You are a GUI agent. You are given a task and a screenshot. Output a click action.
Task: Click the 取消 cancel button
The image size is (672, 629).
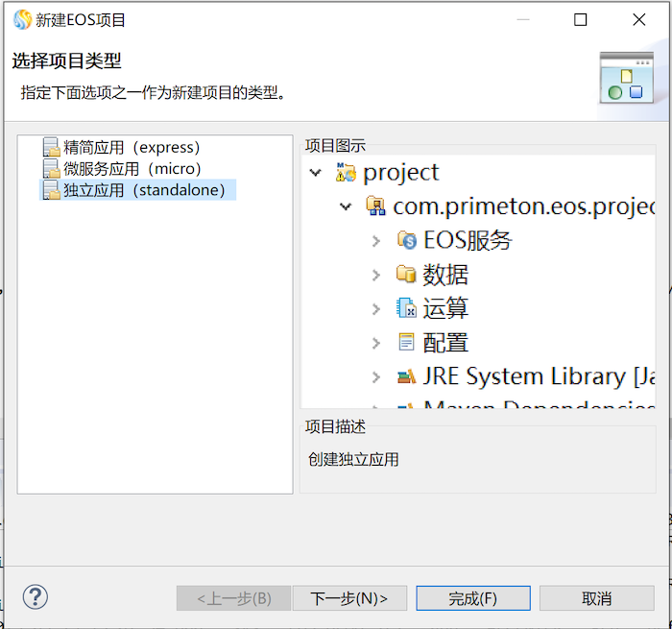click(x=596, y=598)
